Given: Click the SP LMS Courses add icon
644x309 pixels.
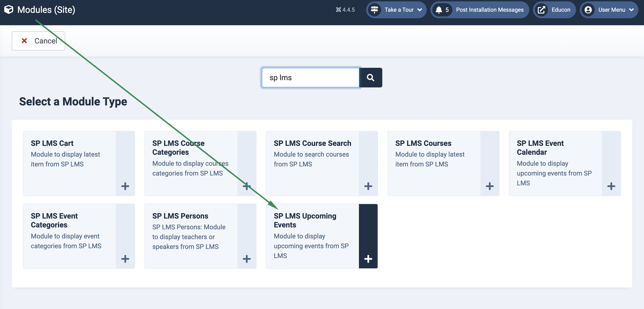Looking at the screenshot, I should click(490, 186).
